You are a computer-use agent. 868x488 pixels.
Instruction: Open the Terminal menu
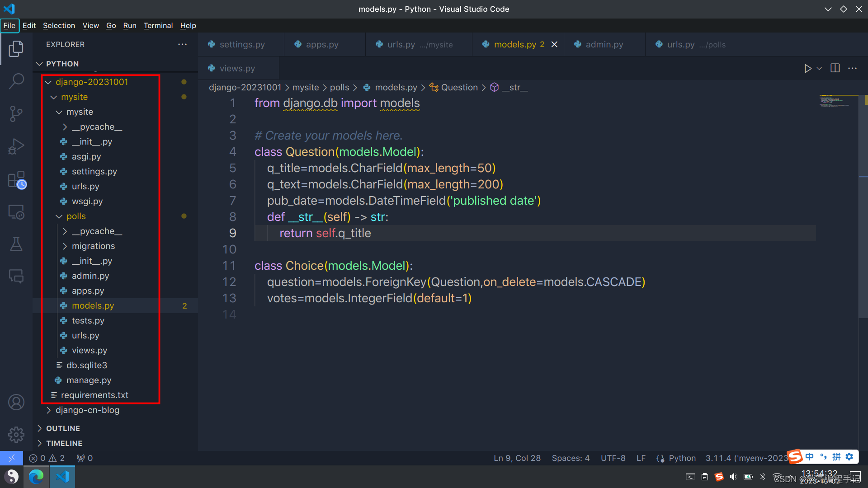[x=158, y=25]
